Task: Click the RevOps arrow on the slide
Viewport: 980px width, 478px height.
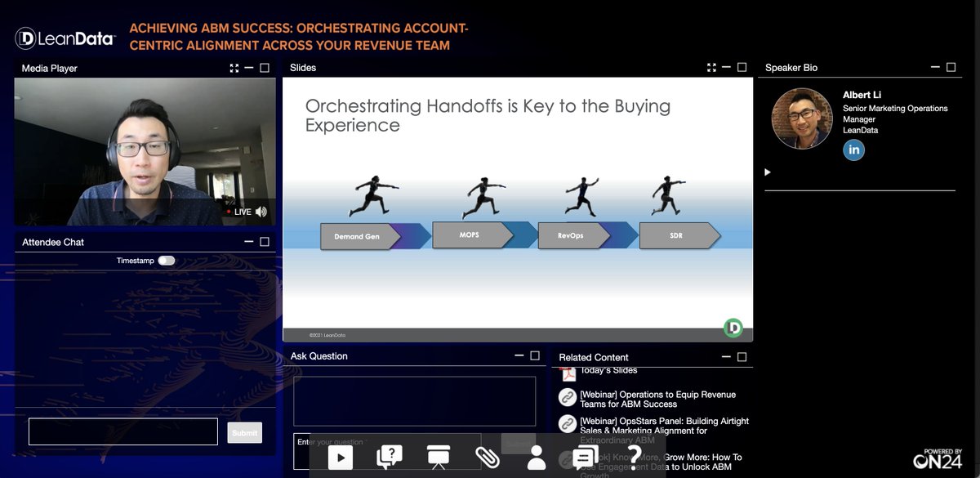Action: coord(573,235)
